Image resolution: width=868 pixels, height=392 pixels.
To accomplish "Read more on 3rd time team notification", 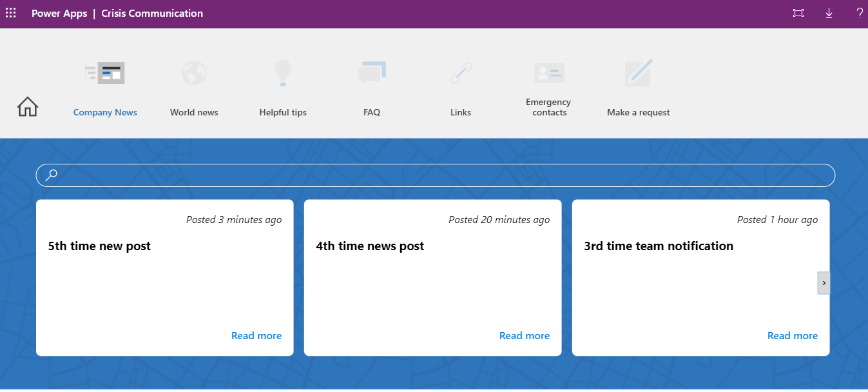I will click(x=793, y=336).
